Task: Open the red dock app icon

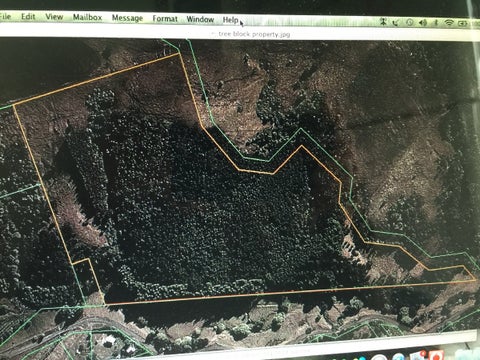Action: [x=436, y=355]
